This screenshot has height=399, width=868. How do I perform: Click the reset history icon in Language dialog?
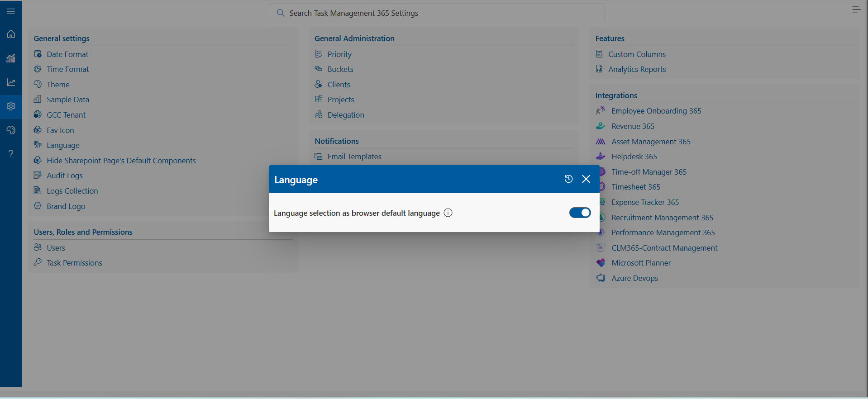coord(569,179)
